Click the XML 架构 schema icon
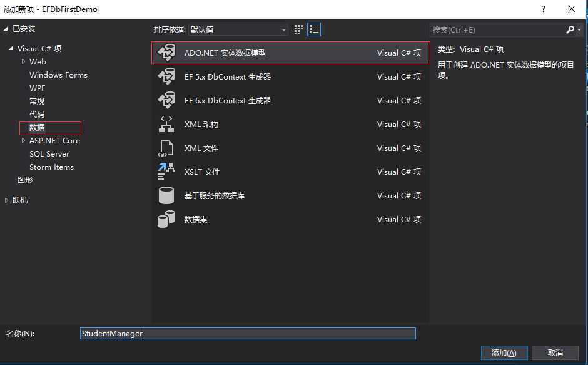Screen dimensions: 588x365 click(166, 125)
